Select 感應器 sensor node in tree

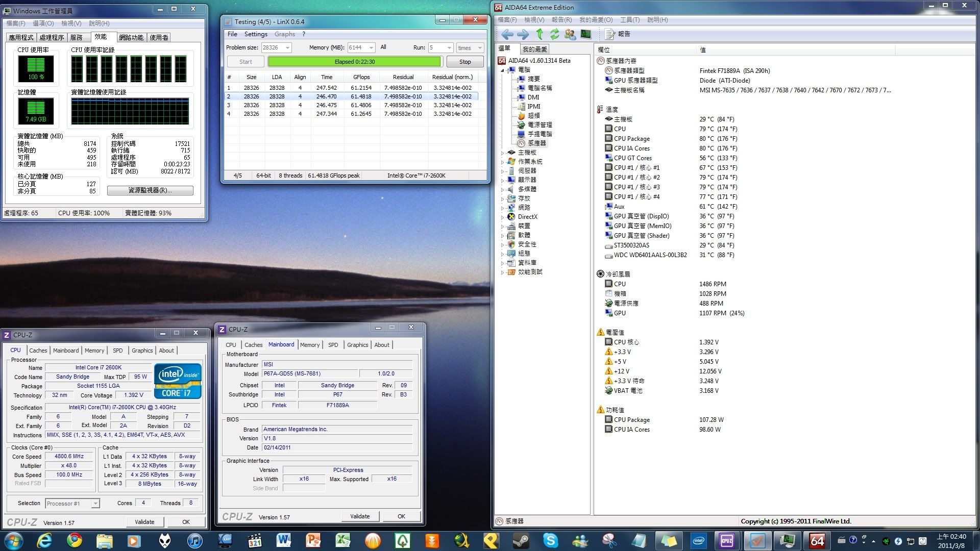[537, 143]
